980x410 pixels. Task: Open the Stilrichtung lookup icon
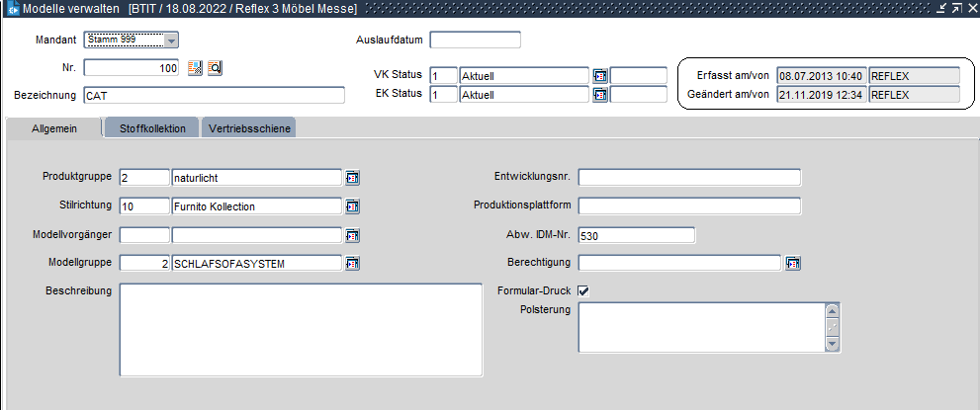pyautogui.click(x=352, y=206)
